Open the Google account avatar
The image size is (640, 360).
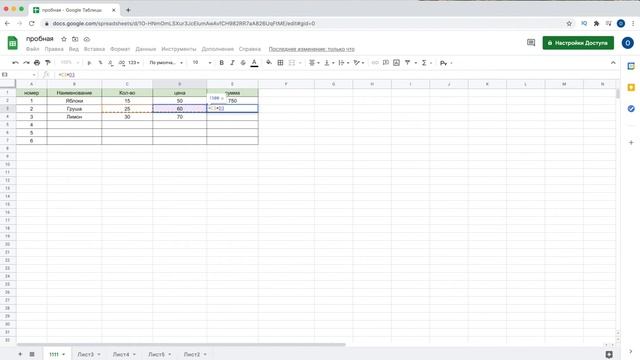628,43
